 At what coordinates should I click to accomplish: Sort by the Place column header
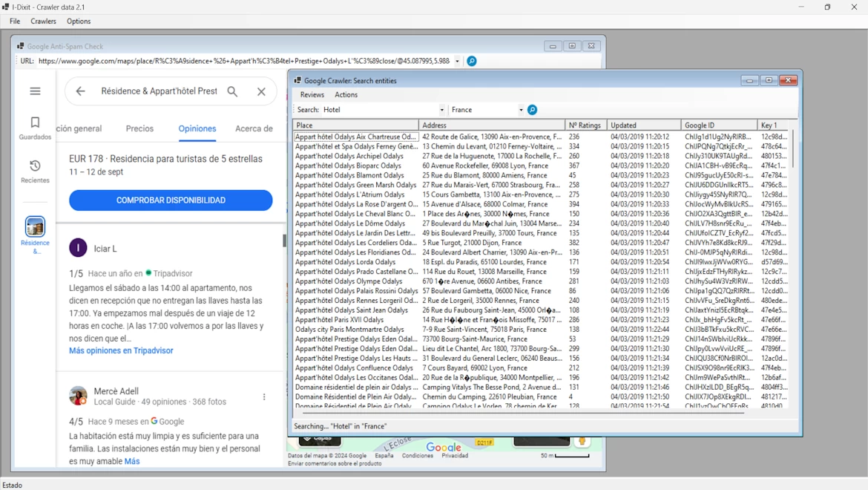click(x=356, y=125)
